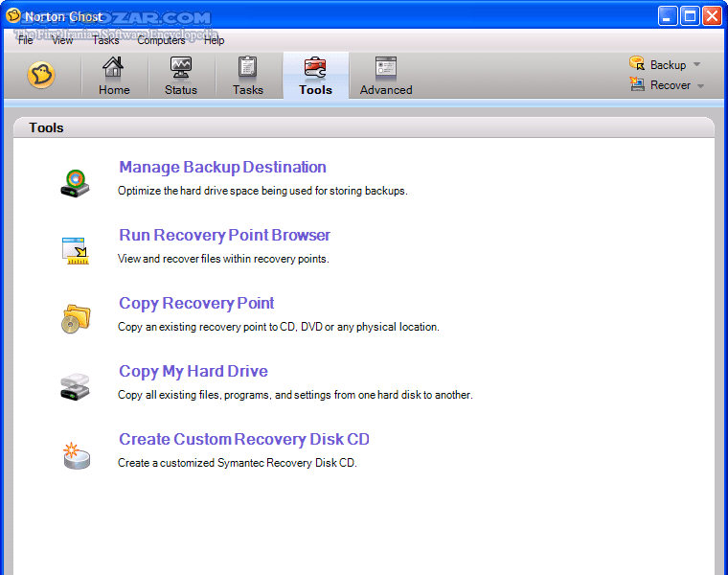Open the Status monitor icon
Image resolution: width=728 pixels, height=575 pixels.
tap(180, 67)
